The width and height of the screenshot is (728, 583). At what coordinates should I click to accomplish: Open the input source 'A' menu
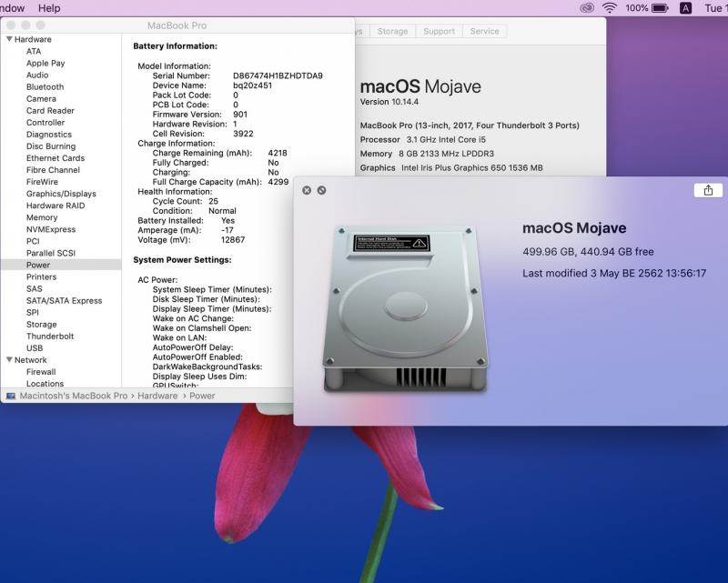[685, 8]
